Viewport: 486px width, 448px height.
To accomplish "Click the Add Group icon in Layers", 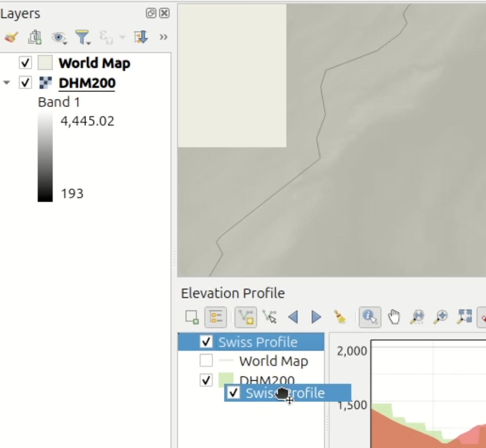I will 35,37.
